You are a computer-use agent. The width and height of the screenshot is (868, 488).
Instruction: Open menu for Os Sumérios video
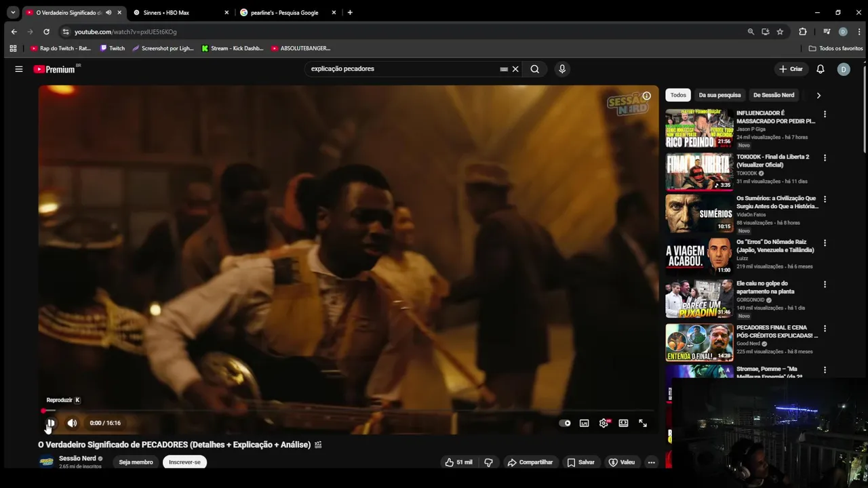pos(825,199)
